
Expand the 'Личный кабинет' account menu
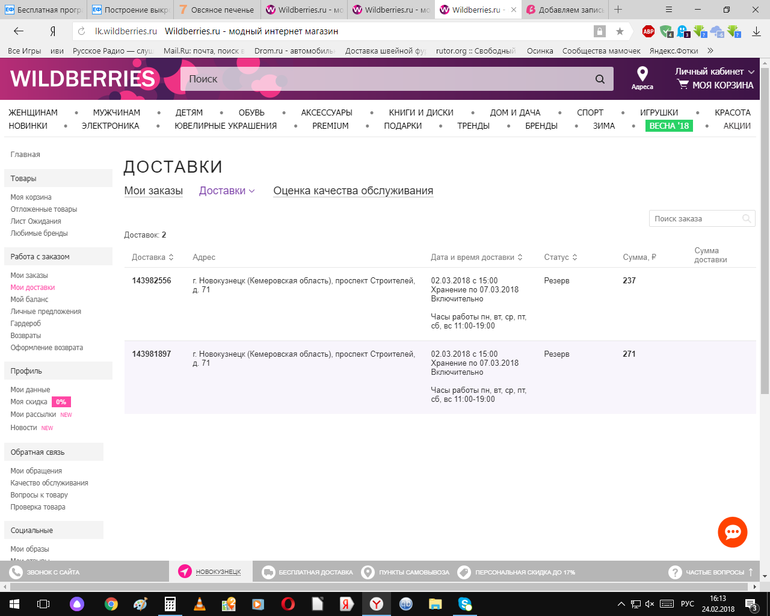714,71
